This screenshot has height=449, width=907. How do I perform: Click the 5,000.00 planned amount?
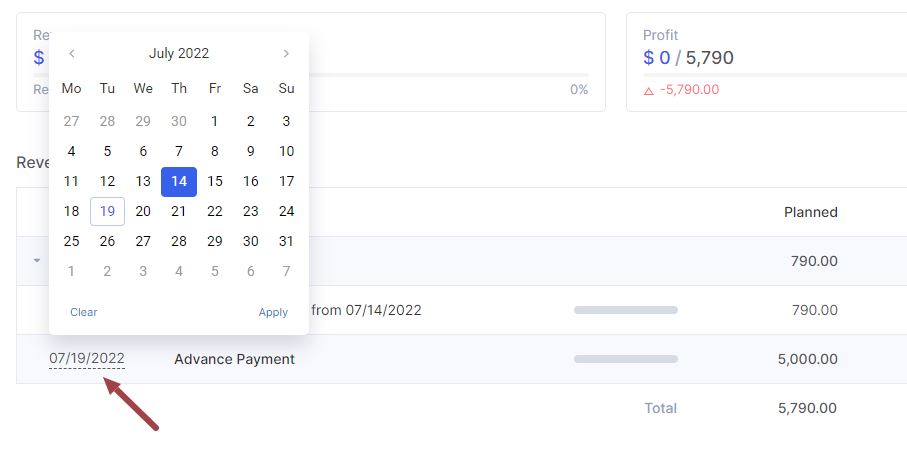[807, 359]
